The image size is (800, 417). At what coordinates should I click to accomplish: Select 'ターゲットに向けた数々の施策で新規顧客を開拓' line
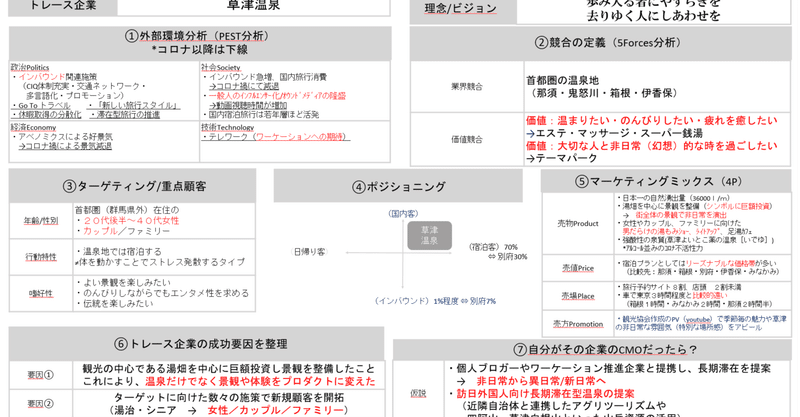(x=229, y=398)
